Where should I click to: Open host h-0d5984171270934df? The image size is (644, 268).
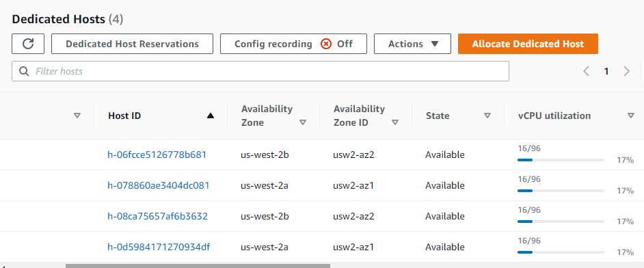coord(159,247)
